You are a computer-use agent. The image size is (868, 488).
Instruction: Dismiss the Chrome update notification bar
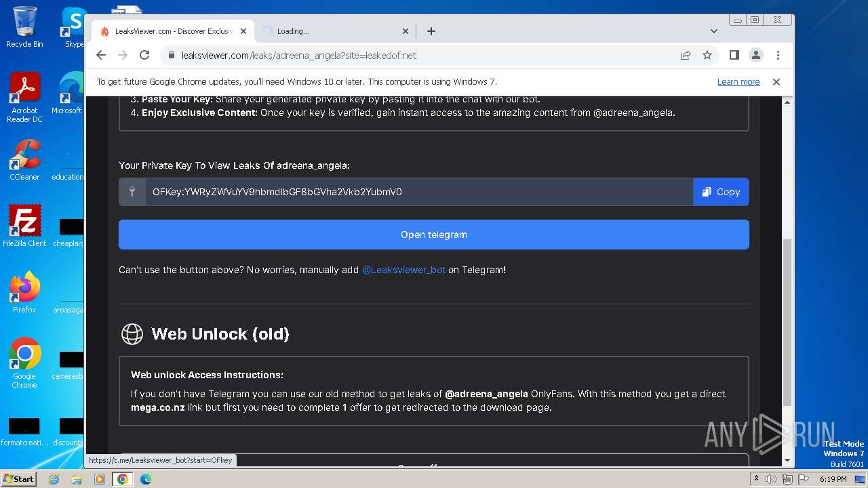coord(776,82)
